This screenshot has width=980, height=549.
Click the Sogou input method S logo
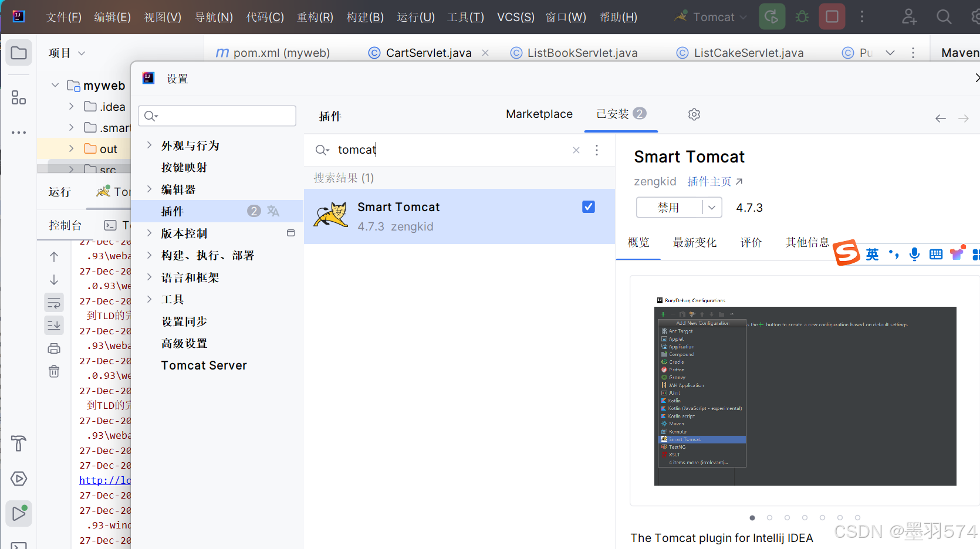(x=847, y=253)
